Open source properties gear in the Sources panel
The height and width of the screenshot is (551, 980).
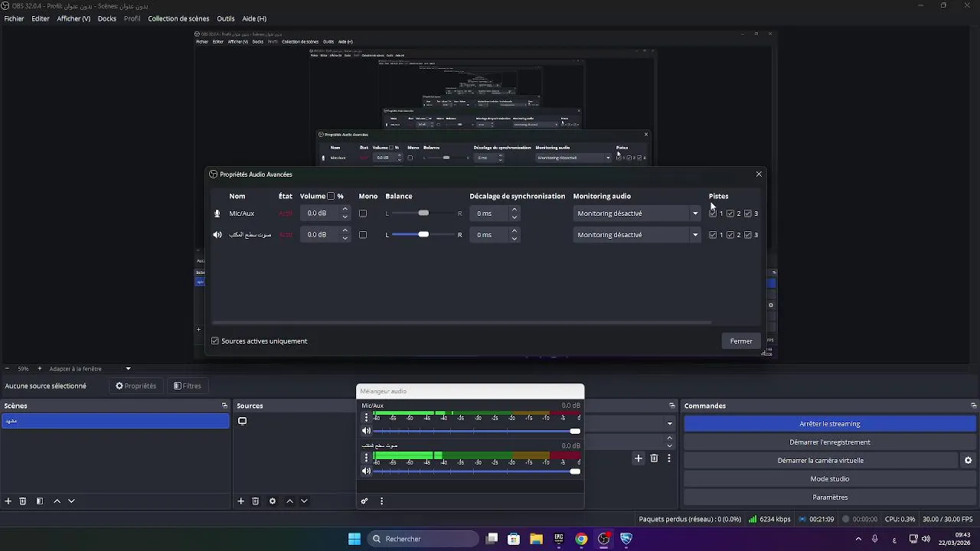pos(273,501)
